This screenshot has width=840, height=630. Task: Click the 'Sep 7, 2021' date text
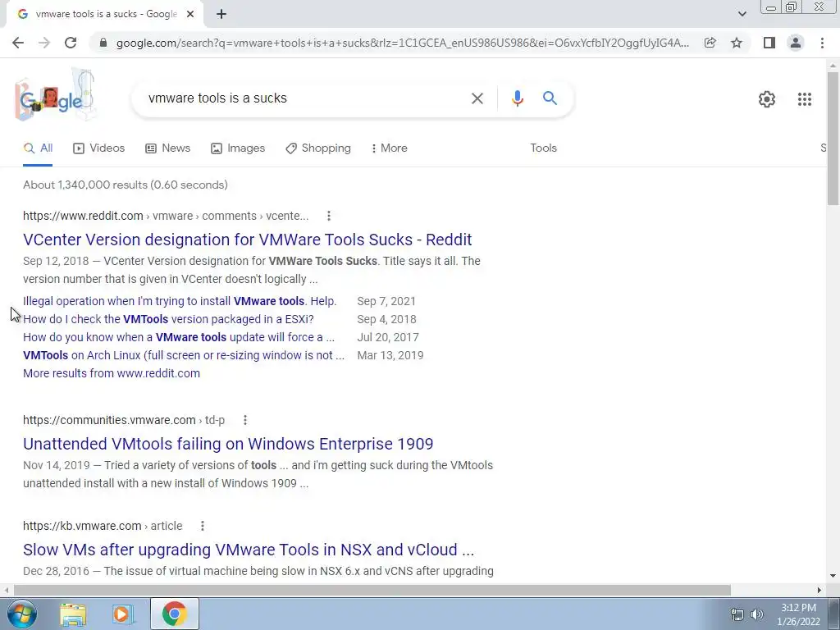[386, 302]
